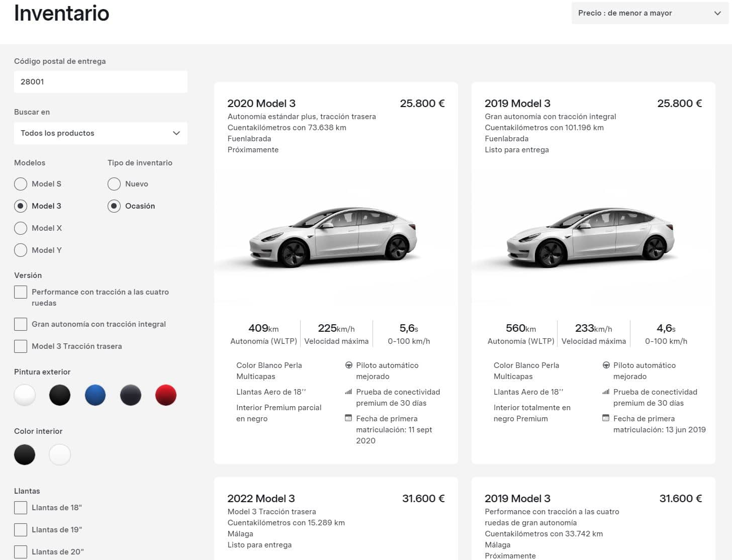This screenshot has width=732, height=560.
Task: Pick red exterior paint swatch
Action: tap(166, 395)
